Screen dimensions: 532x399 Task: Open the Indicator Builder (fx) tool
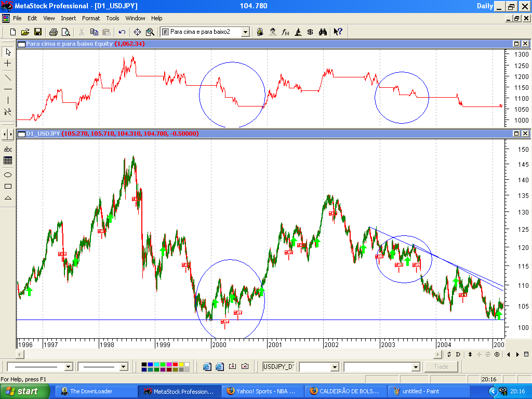click(285, 32)
